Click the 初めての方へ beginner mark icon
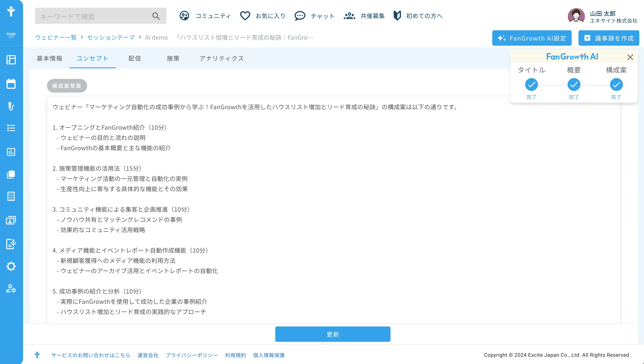This screenshot has width=644, height=364. point(397,16)
